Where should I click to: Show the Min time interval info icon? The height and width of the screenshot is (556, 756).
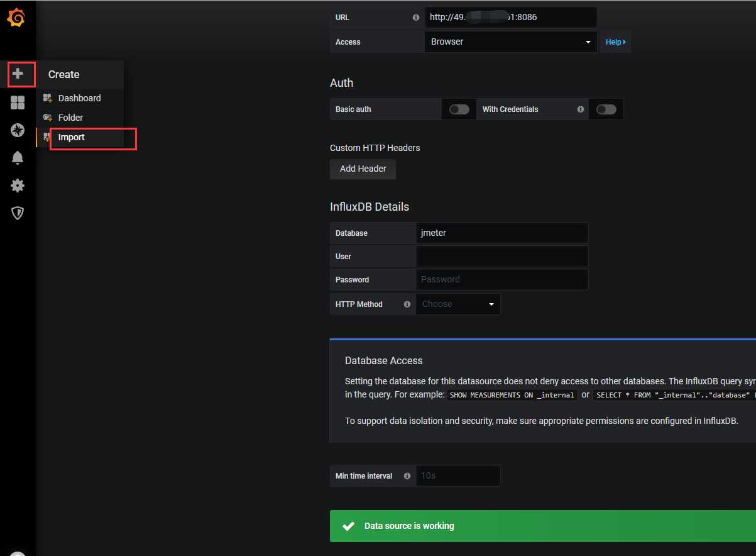407,476
